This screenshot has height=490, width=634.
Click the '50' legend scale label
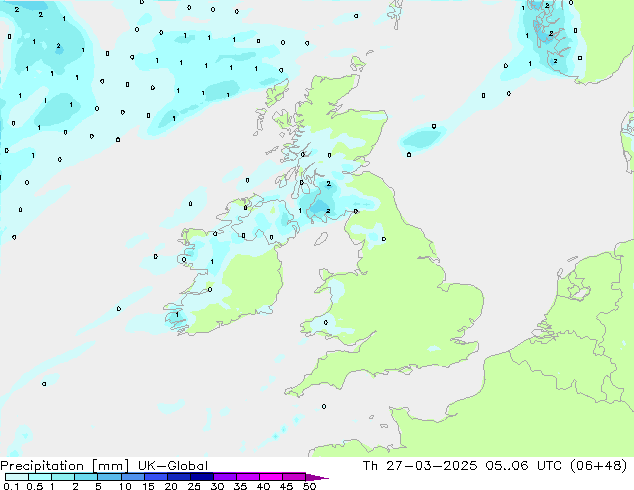pyautogui.click(x=309, y=486)
